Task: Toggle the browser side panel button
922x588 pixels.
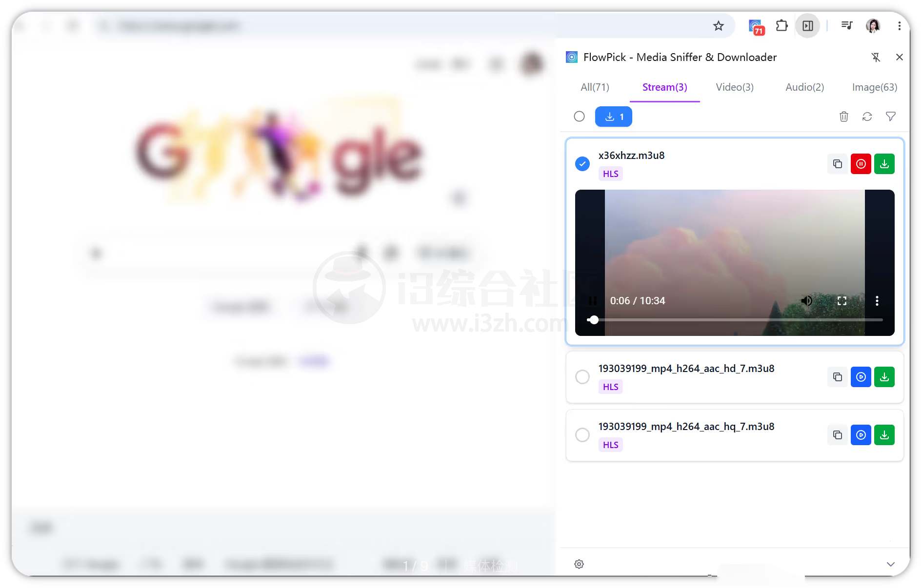Action: (808, 26)
